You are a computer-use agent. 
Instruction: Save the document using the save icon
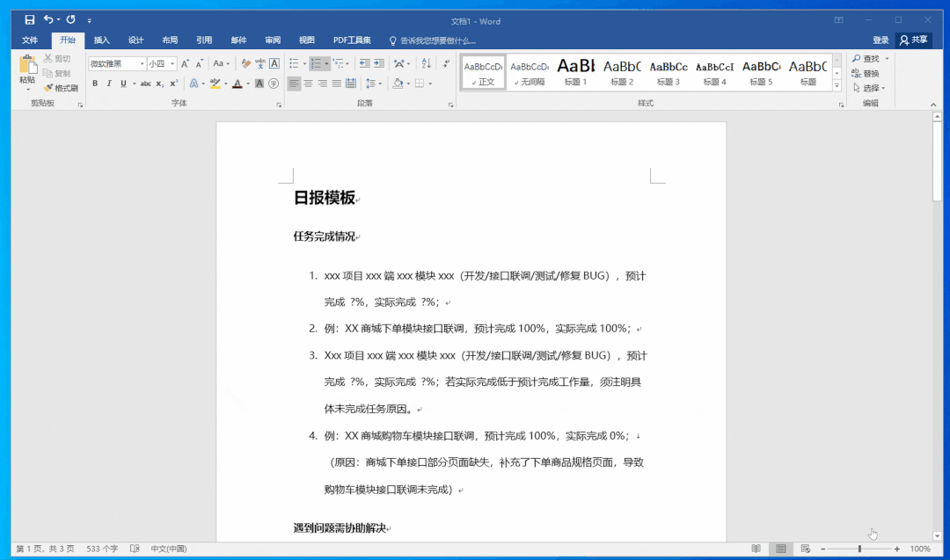29,20
